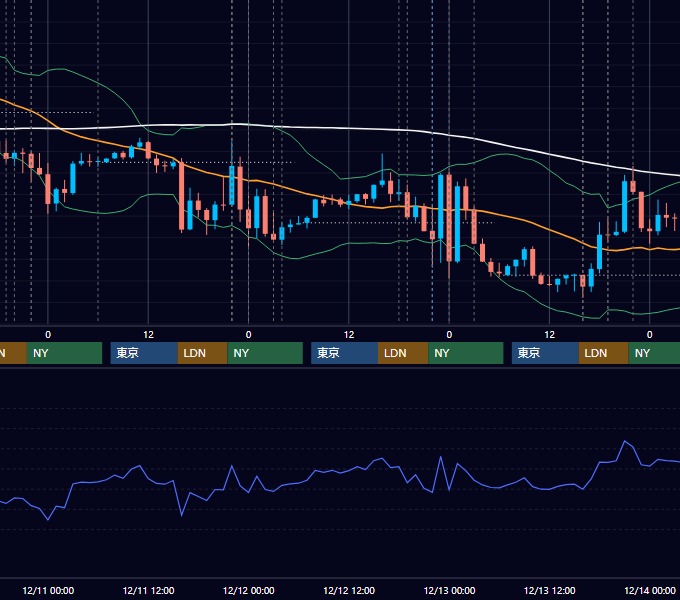The image size is (680, 600).
Task: Click the oscillator peak before 12/14 00:00
Action: pos(625,441)
